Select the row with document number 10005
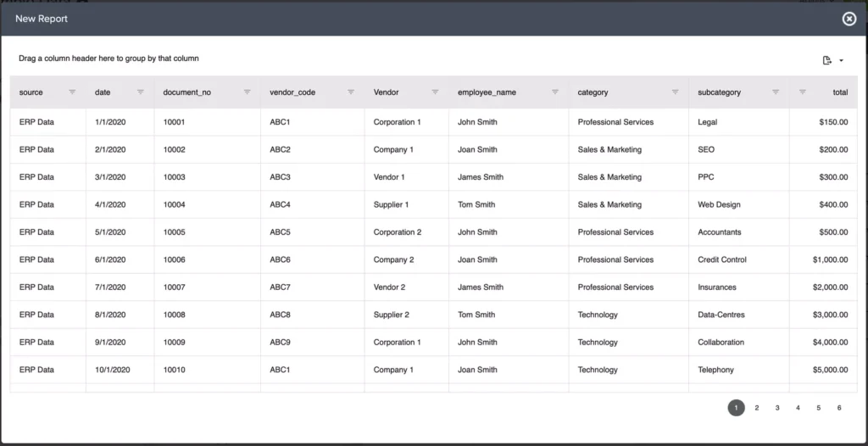The image size is (868, 446). [174, 232]
